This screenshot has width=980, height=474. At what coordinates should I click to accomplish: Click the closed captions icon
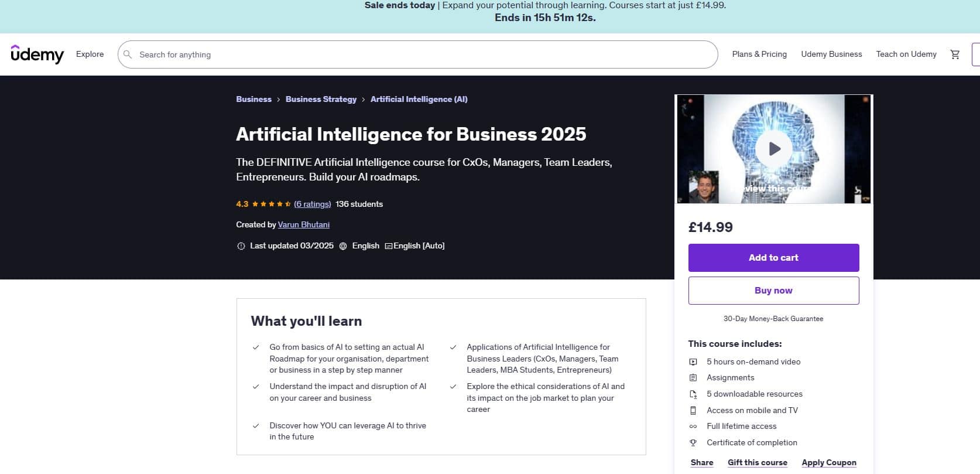(388, 246)
